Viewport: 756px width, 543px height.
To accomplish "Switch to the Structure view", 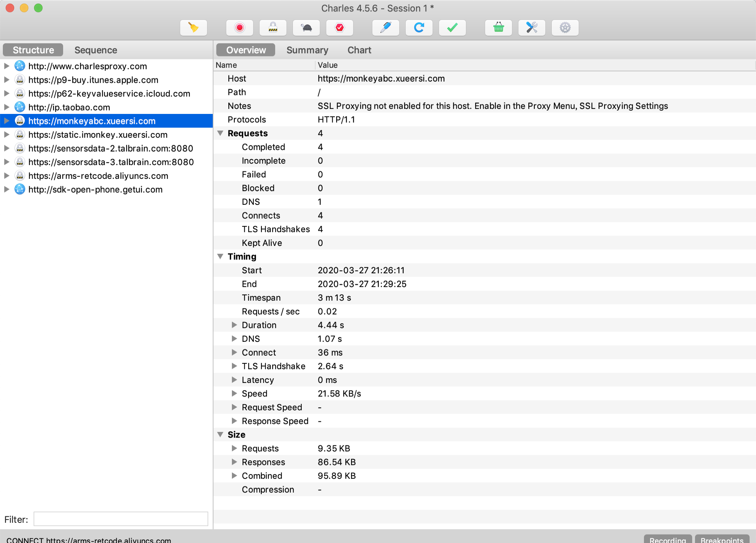I will (33, 50).
